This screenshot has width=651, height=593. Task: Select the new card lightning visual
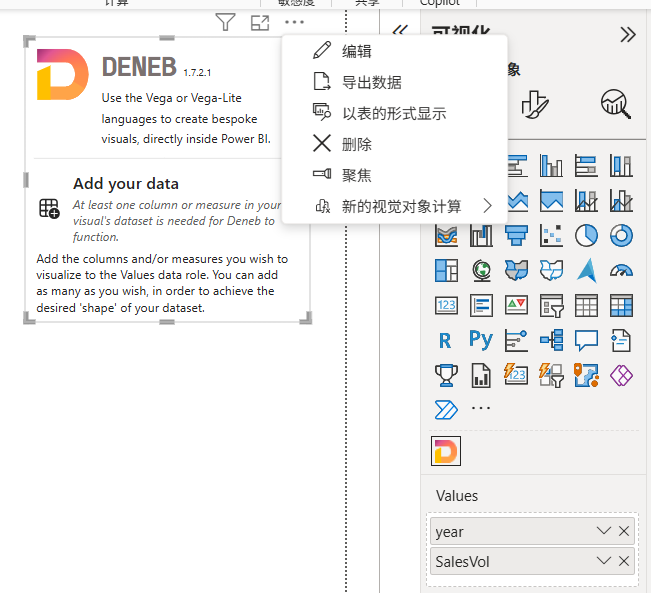516,375
